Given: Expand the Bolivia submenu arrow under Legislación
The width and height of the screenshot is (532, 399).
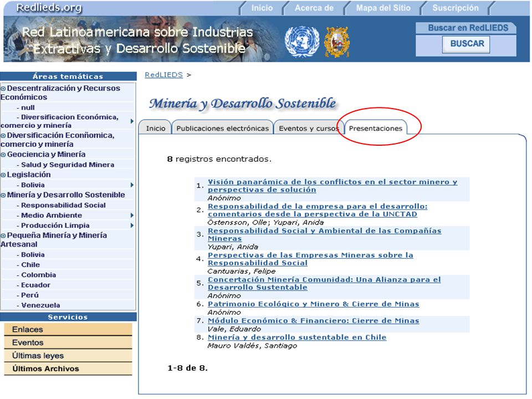Looking at the screenshot, I should click(x=132, y=185).
